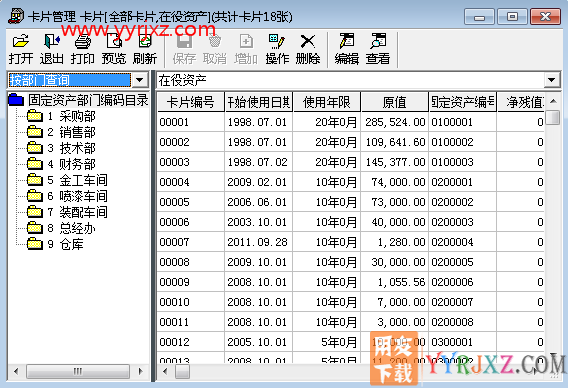This screenshot has height=388, width=568.
Task: Select the 5 金工车间 folder
Action: [x=67, y=180]
